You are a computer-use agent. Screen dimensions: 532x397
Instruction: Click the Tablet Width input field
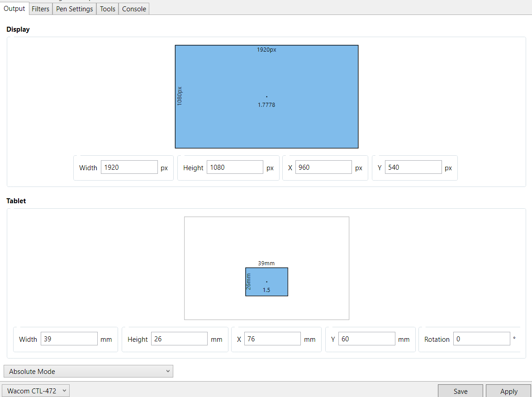click(x=69, y=339)
